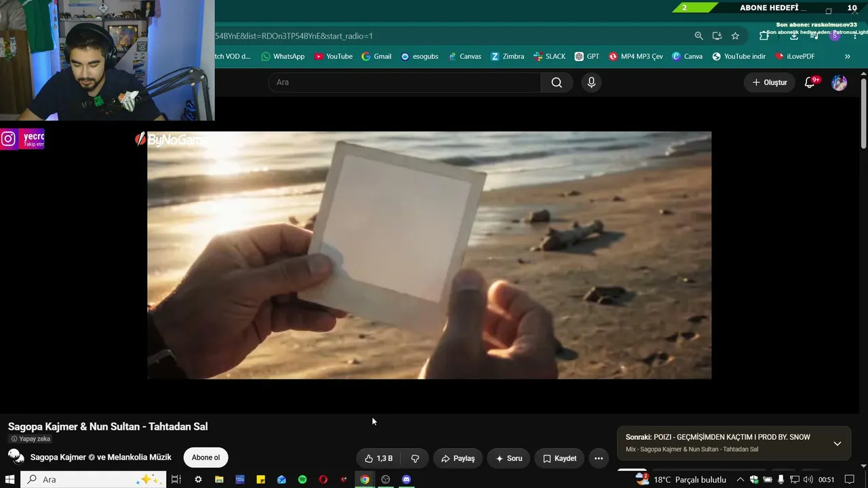The width and height of the screenshot is (868, 488).
Task: Click the Paylaş share button
Action: point(458,458)
